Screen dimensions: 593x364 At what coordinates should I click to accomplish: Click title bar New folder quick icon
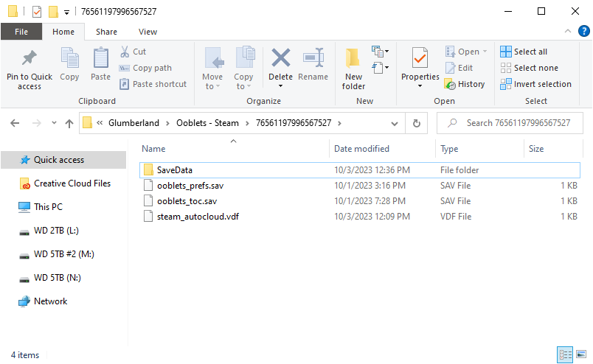coord(53,12)
